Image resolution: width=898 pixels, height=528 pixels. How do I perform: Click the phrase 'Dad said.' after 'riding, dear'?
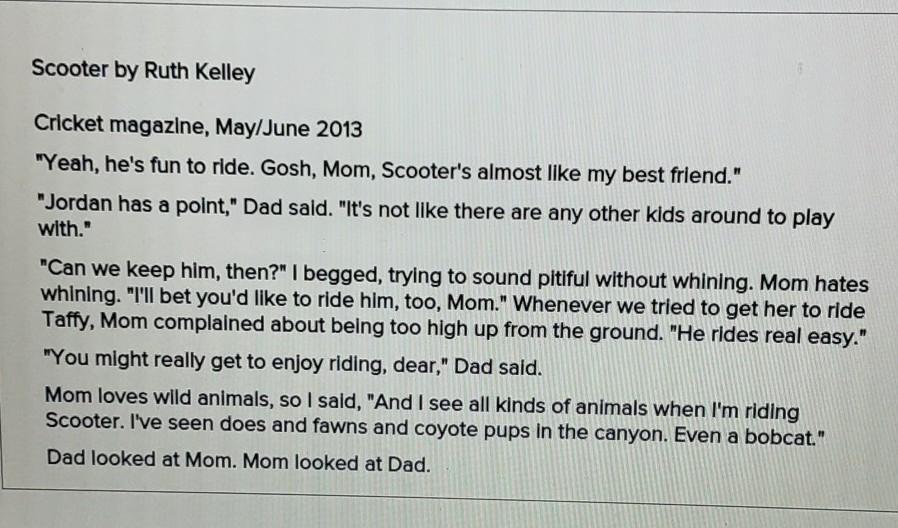click(498, 367)
